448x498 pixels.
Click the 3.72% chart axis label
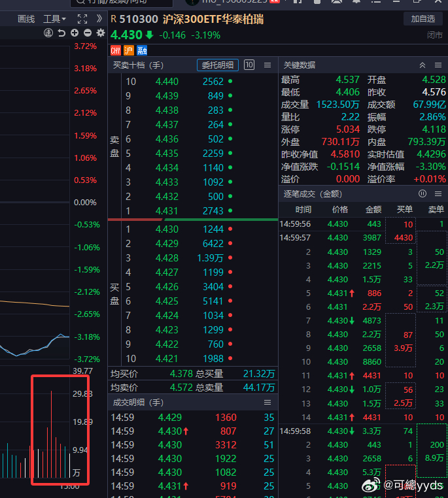85,46
